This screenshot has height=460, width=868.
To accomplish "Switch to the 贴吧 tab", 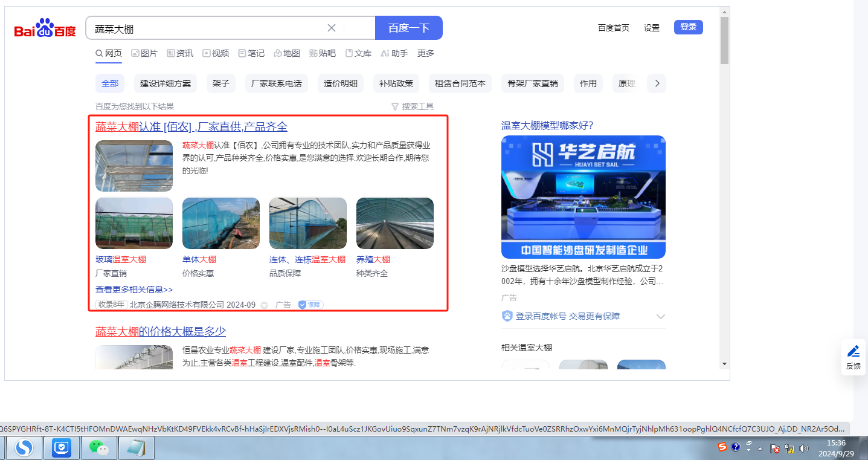I will (x=323, y=53).
